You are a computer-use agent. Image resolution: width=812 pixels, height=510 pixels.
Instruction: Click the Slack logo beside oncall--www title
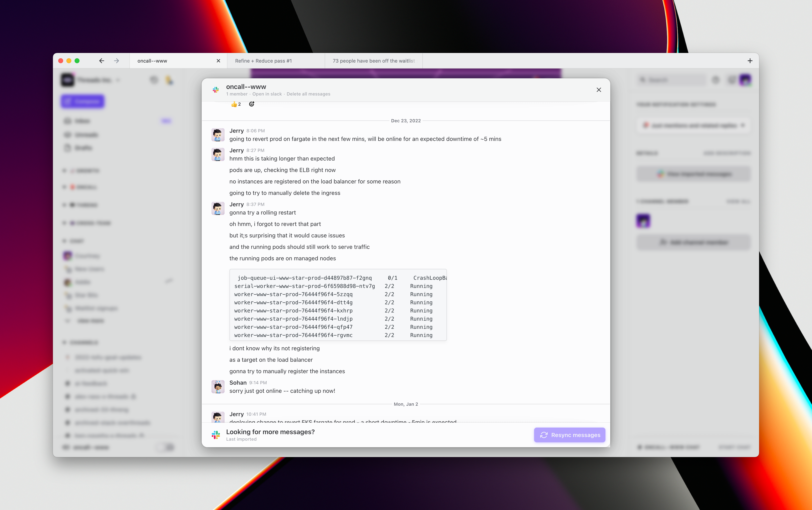pyautogui.click(x=216, y=90)
